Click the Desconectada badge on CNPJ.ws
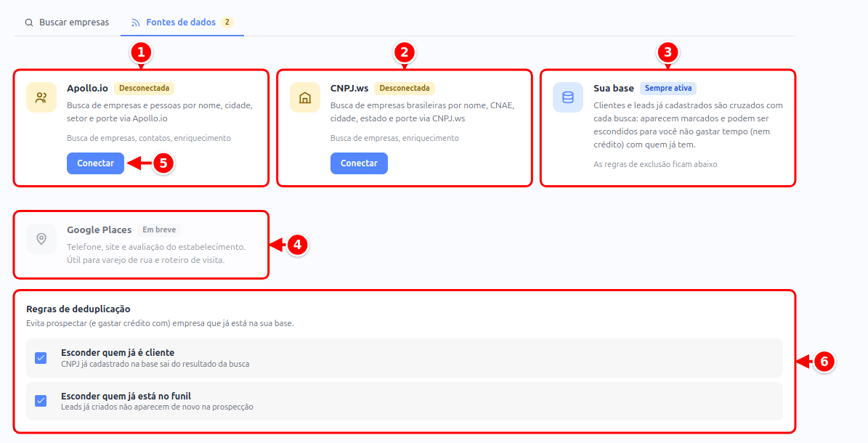 click(x=405, y=88)
